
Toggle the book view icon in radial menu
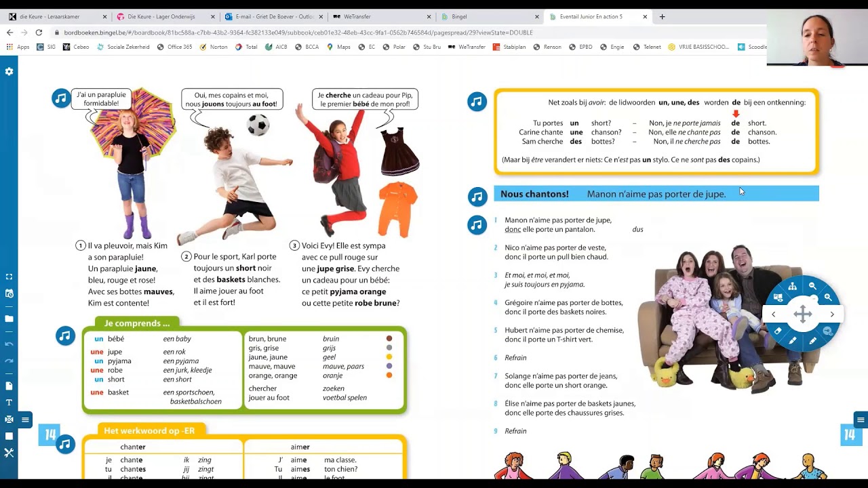[x=778, y=297]
